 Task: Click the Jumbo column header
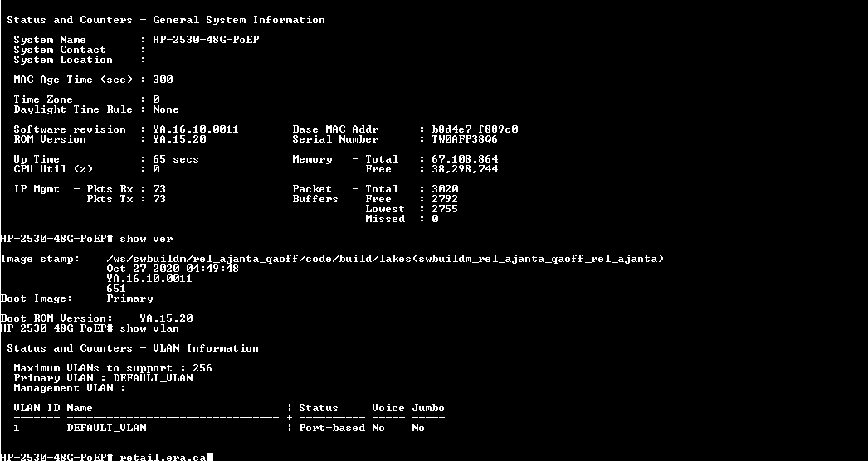(x=428, y=409)
